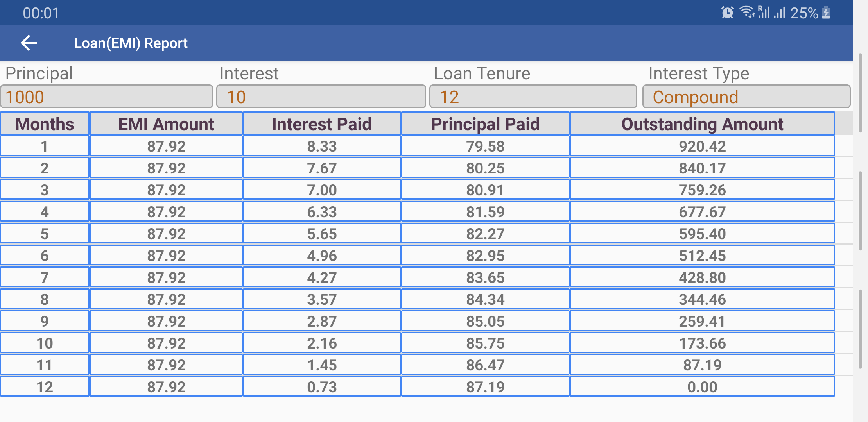
Task: Select principal paid value 84.34
Action: coord(485,299)
